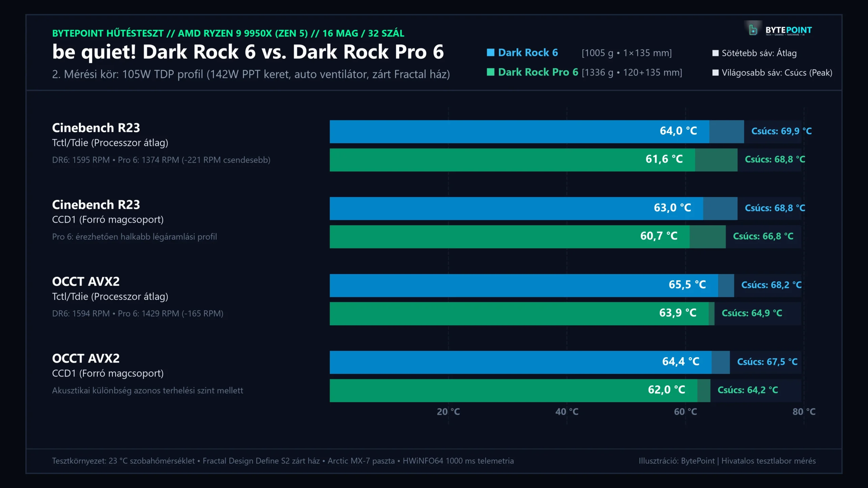Click the 'Csúcs: 67,5 °C' peak label
Viewport: 868px width, 488px height.
[767, 362]
